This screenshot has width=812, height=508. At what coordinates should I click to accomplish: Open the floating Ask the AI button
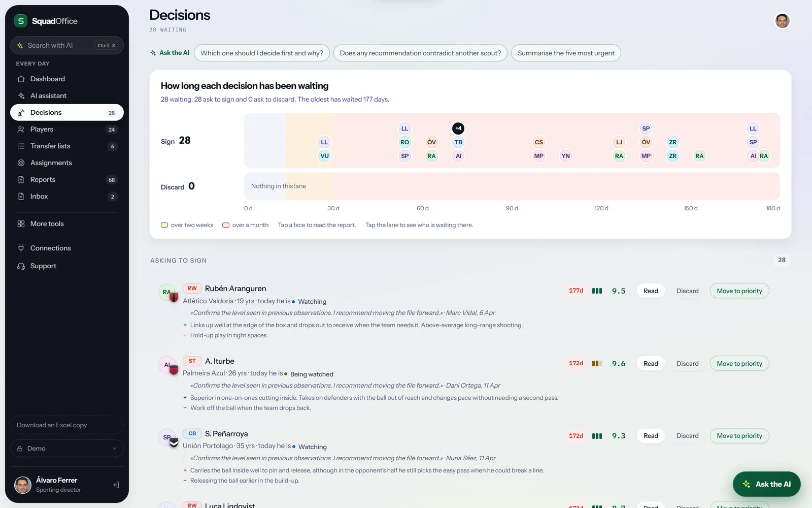(766, 484)
